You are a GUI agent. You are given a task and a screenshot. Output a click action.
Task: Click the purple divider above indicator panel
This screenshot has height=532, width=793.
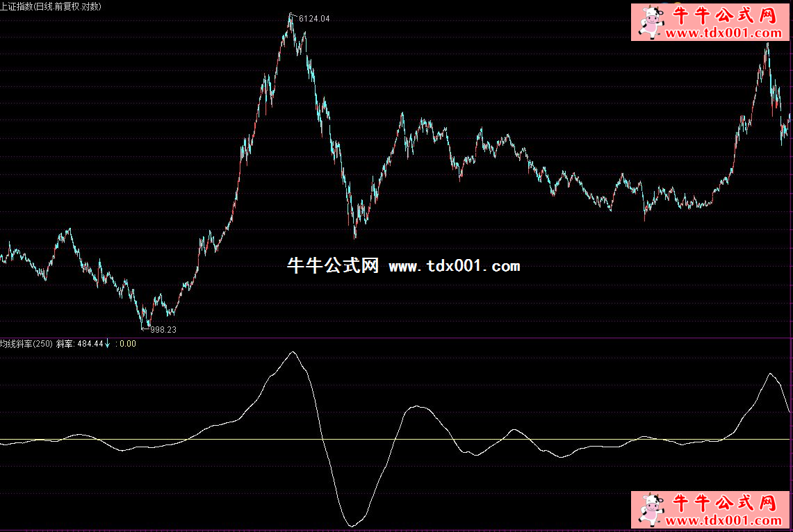tap(396, 338)
